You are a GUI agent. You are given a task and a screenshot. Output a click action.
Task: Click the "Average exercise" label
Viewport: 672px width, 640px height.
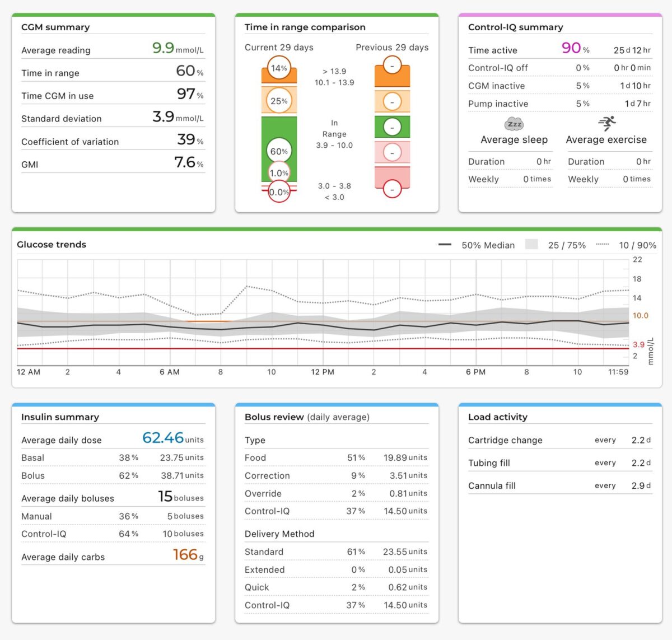coord(606,140)
